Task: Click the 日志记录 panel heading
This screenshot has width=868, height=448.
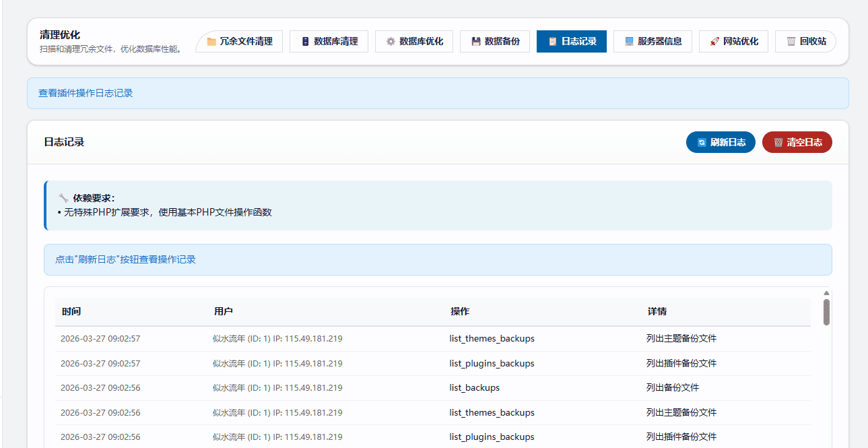Action: point(64,142)
